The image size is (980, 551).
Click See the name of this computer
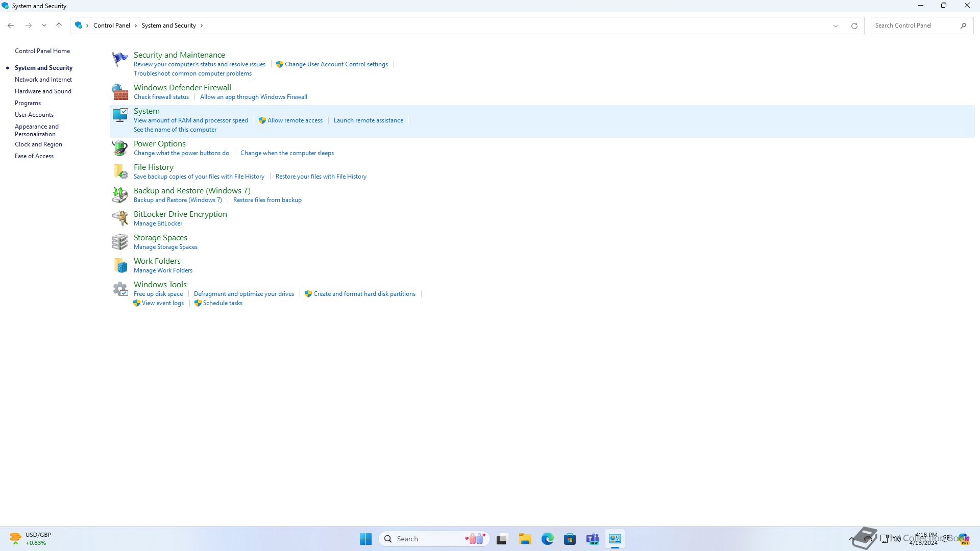tap(175, 130)
